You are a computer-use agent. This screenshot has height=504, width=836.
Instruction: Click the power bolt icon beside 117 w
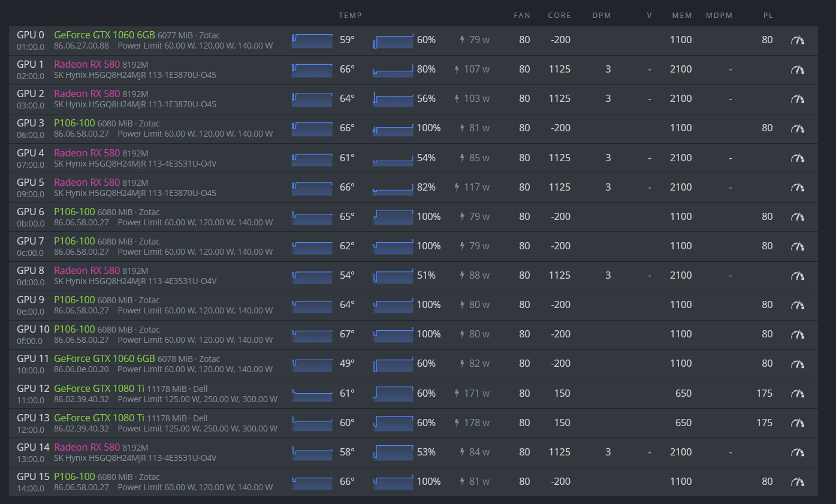click(457, 188)
